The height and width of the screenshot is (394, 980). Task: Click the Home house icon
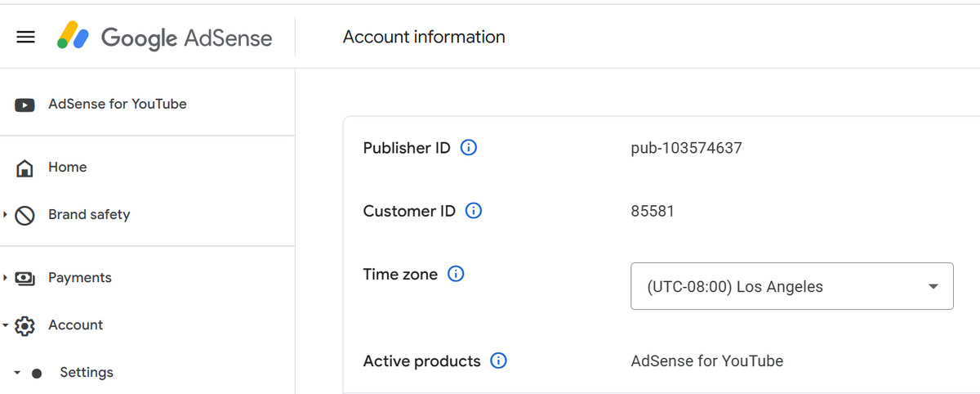pyautogui.click(x=24, y=168)
